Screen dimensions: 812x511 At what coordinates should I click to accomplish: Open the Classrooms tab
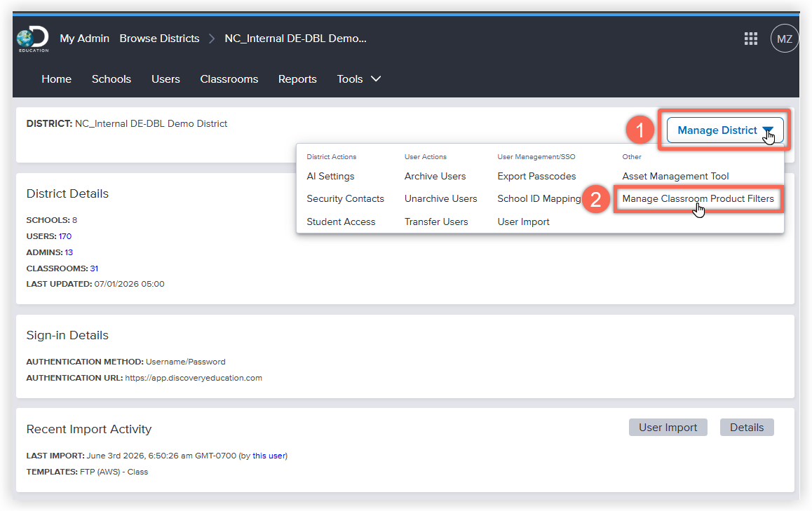[229, 79]
